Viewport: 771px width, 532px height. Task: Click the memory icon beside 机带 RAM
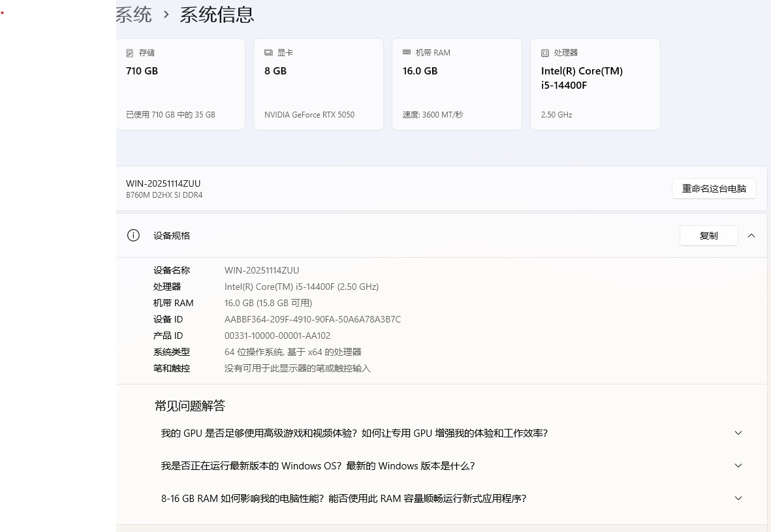click(407, 53)
